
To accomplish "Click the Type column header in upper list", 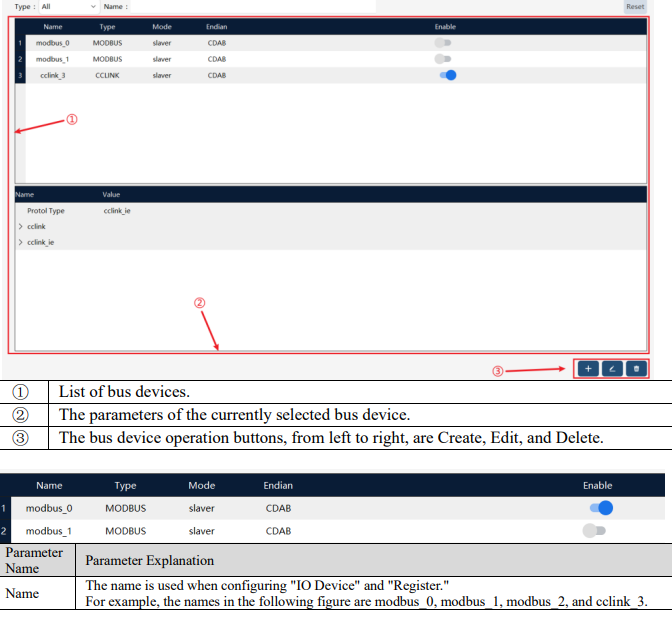I will click(107, 27).
